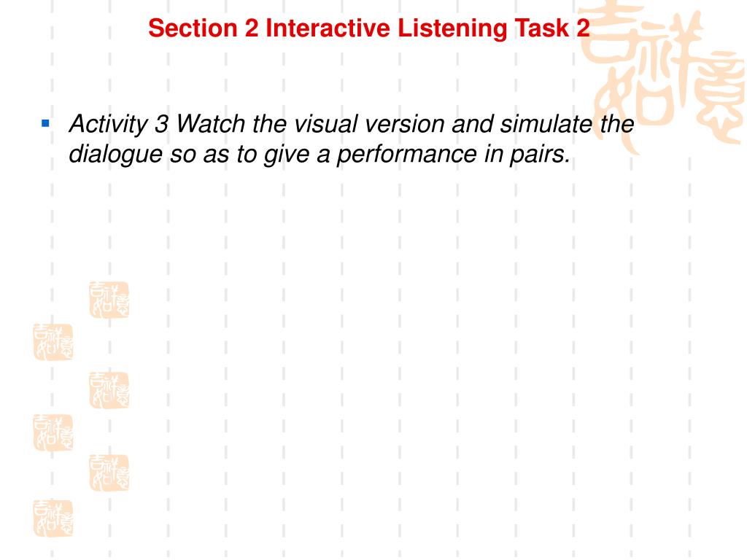Select the word "performance" in the body text
Image resolution: width=747 pixels, height=560 pixels.
coord(407,155)
